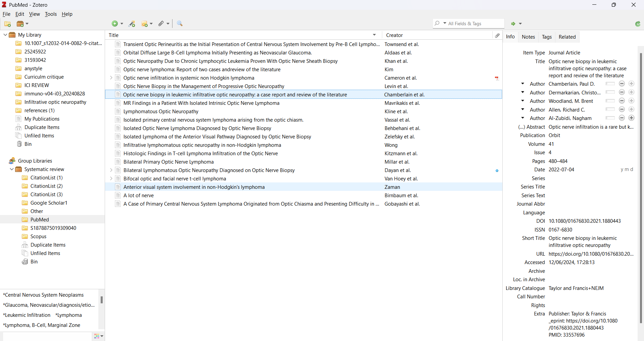Toggle name mode for author Al-Zubidi
The width and height of the screenshot is (644, 341).
pyautogui.click(x=610, y=118)
